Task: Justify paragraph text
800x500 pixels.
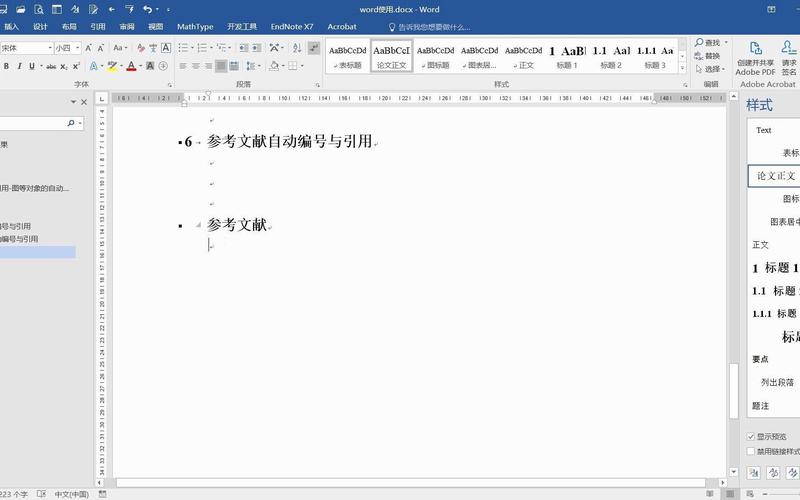Action: [x=221, y=66]
